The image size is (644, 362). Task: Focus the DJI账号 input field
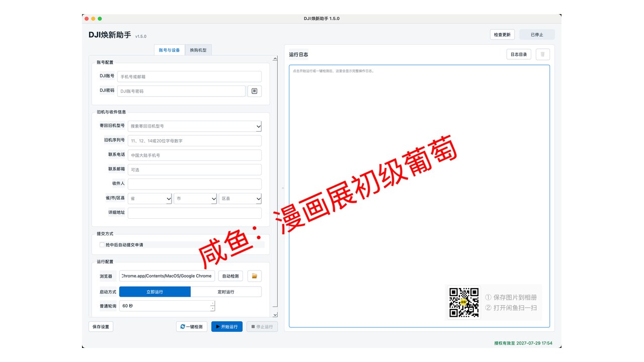(189, 76)
